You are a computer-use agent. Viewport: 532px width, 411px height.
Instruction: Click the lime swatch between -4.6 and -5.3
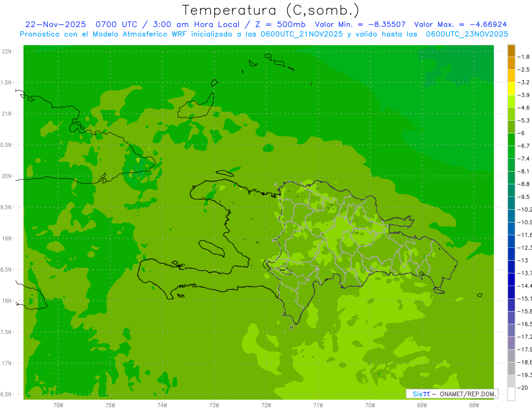coord(511,114)
